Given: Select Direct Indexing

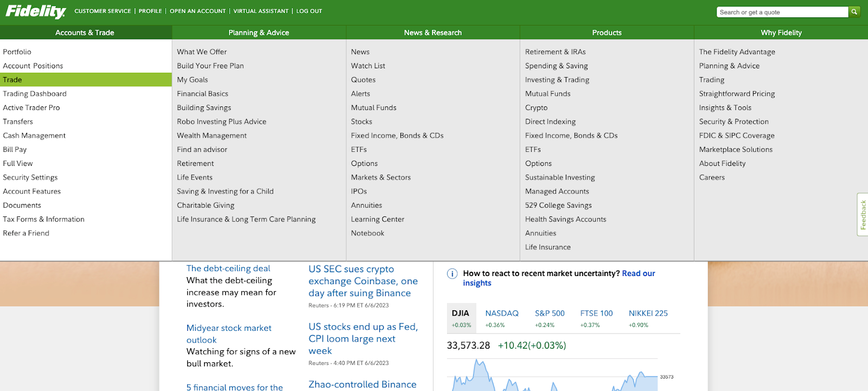Looking at the screenshot, I should [x=551, y=122].
